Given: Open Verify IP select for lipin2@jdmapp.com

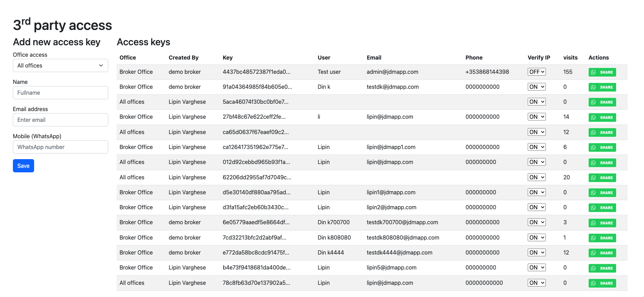Looking at the screenshot, I should (x=536, y=207).
